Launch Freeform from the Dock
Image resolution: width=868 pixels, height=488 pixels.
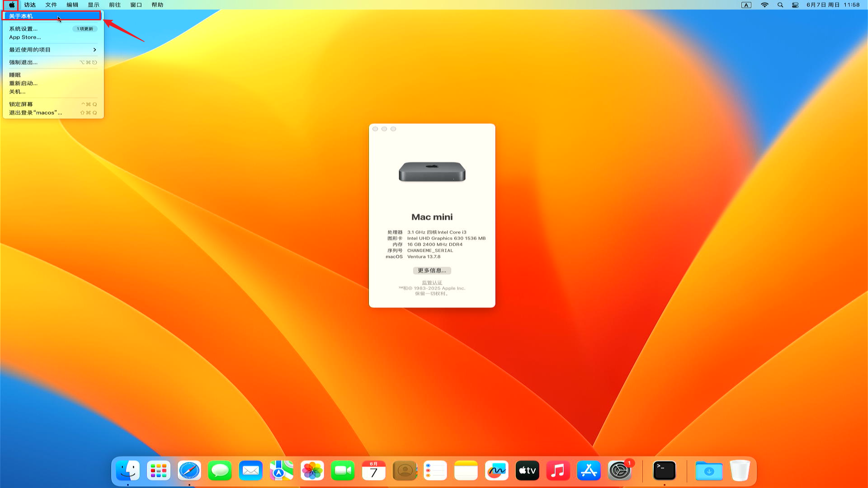tap(496, 471)
